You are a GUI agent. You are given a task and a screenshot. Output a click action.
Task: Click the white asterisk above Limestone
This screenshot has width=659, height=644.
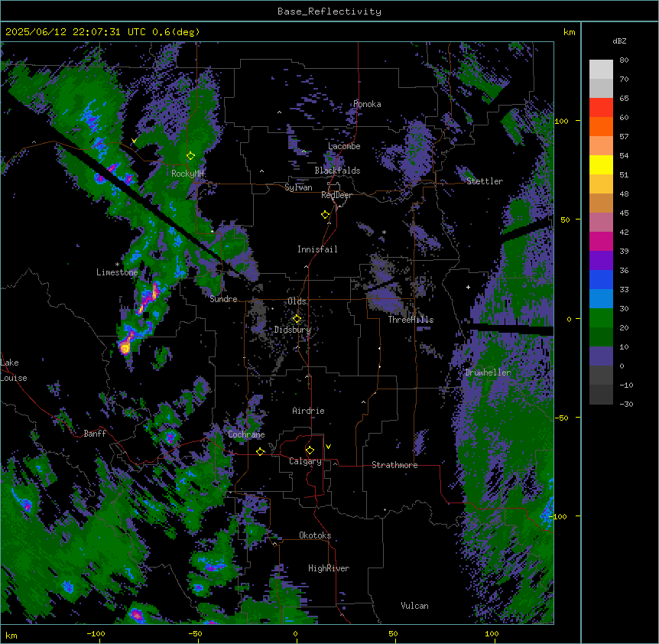(117, 265)
